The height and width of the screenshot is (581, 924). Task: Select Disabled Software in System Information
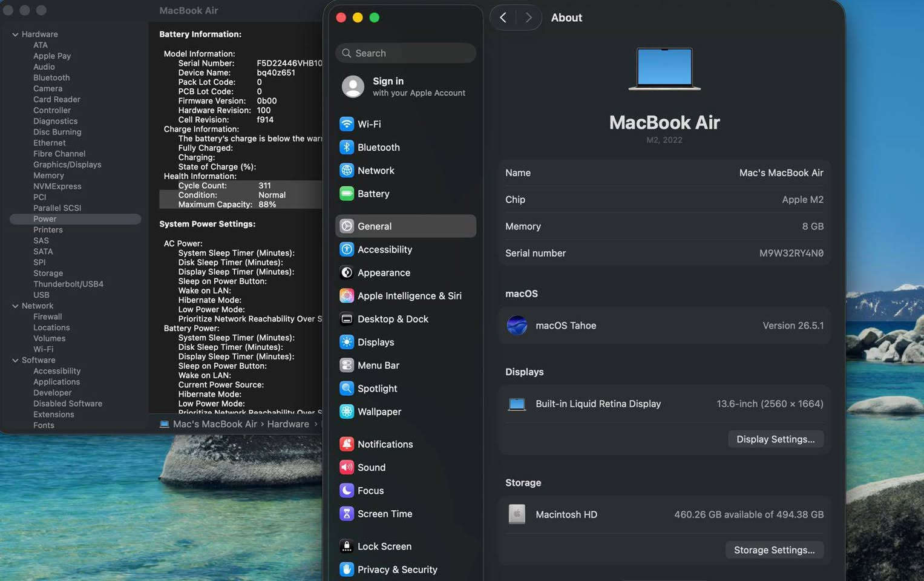(68, 404)
